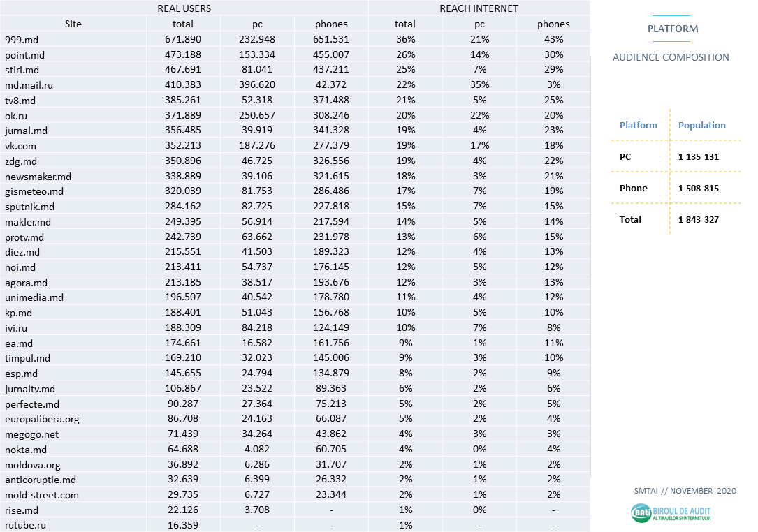The image size is (758, 532).
Task: Select the REACH INTERNET header
Action: pyautogui.click(x=479, y=8)
